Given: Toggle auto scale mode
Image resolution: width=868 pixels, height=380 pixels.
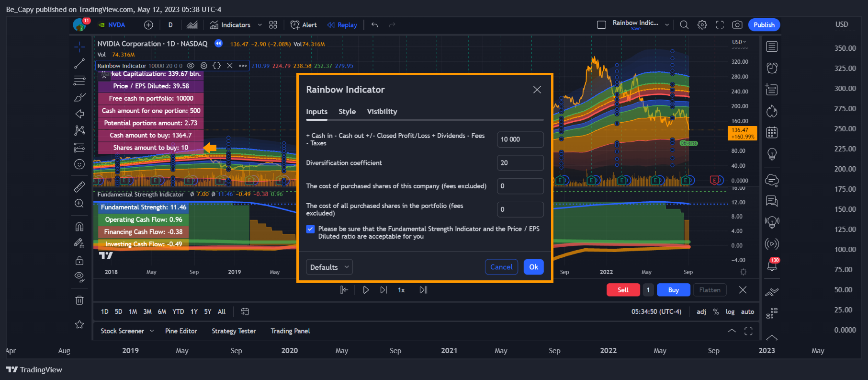Looking at the screenshot, I should click(747, 311).
